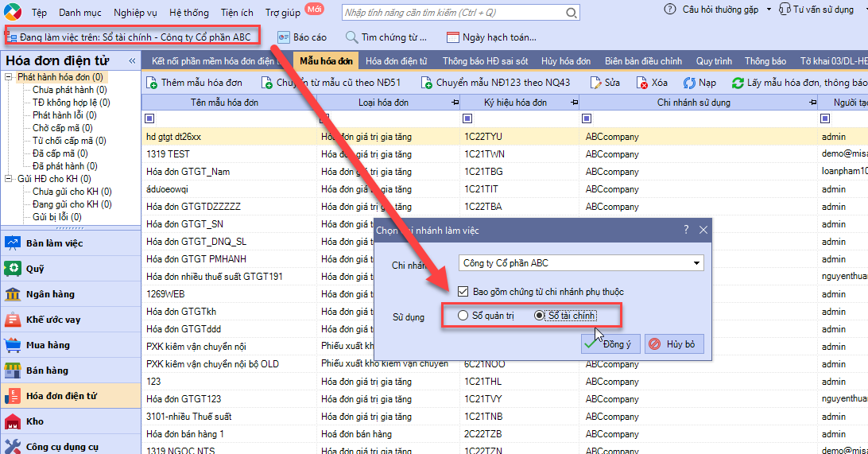Screen dimensions: 868x454
Task: Select the Sổ tài chính radio option
Action: coord(539,316)
